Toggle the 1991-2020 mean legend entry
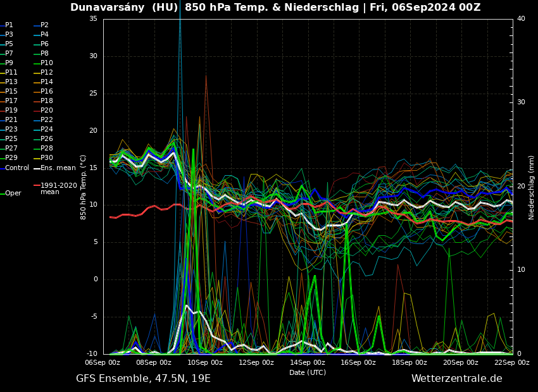Screen dimensions: 538x392 [x=58, y=188]
